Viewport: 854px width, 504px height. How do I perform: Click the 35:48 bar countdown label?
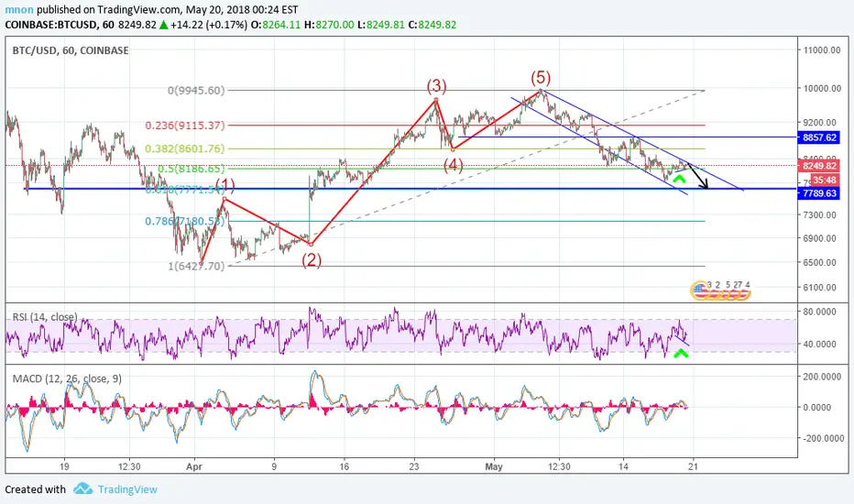[825, 180]
